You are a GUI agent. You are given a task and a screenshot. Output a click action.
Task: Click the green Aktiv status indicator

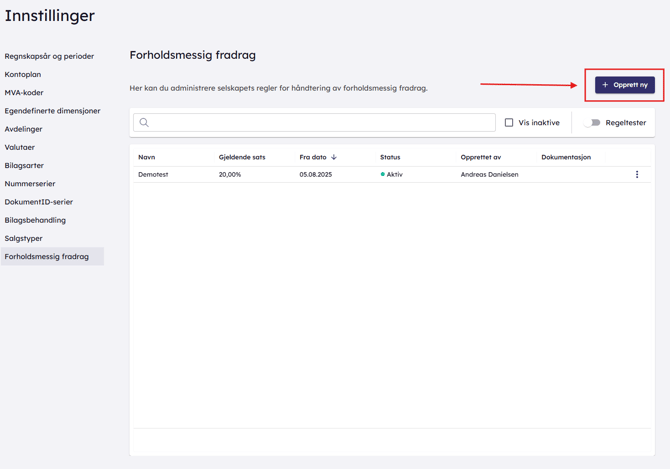[x=383, y=174]
